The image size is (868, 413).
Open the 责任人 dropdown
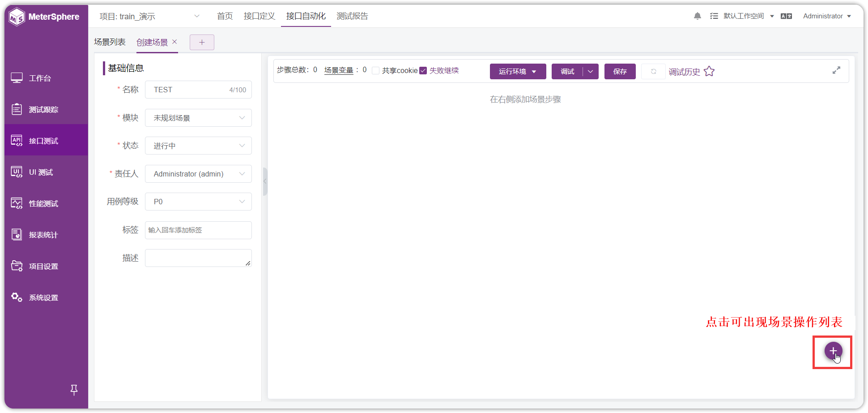[x=198, y=174]
